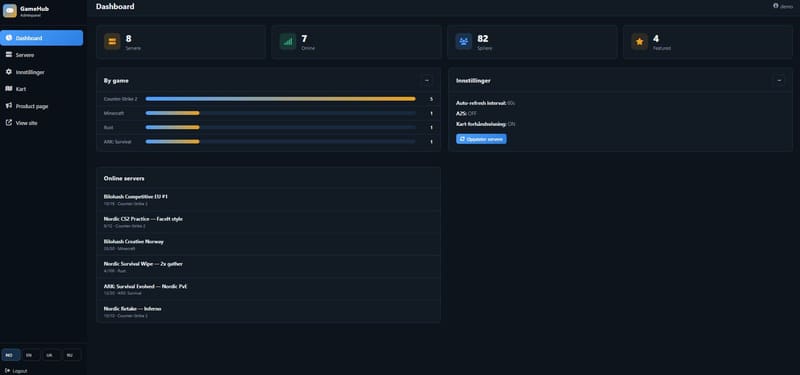Click the View site external-link icon

(9, 123)
